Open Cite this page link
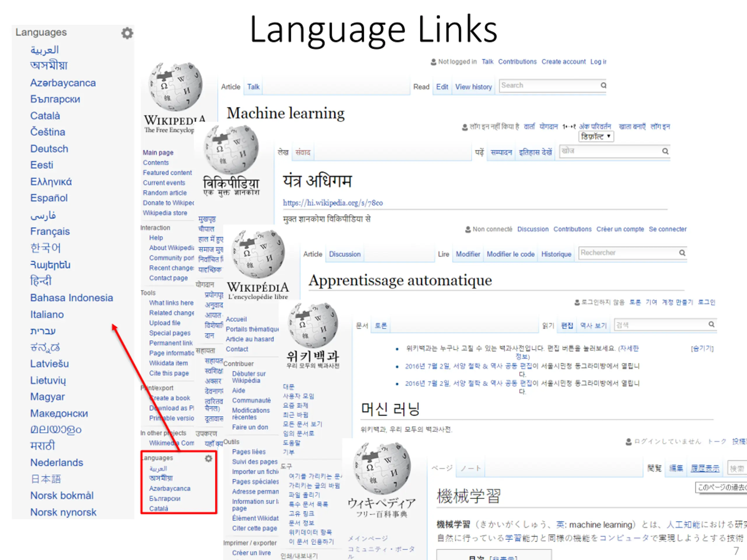 [x=169, y=373]
